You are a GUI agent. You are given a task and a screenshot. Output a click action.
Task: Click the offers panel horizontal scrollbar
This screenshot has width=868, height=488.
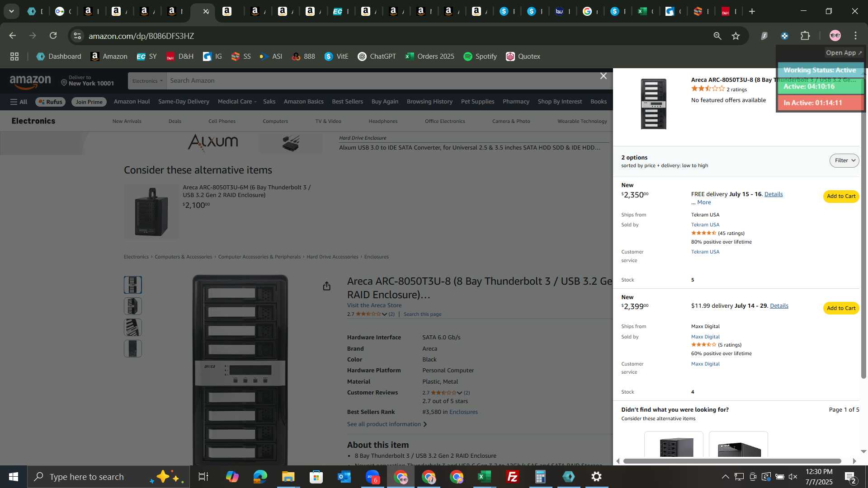(x=732, y=461)
